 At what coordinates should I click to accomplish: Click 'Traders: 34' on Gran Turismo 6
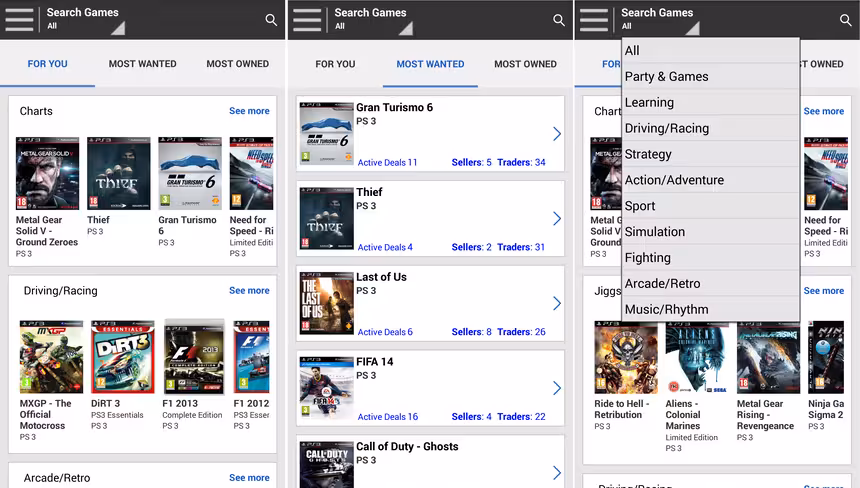point(521,162)
